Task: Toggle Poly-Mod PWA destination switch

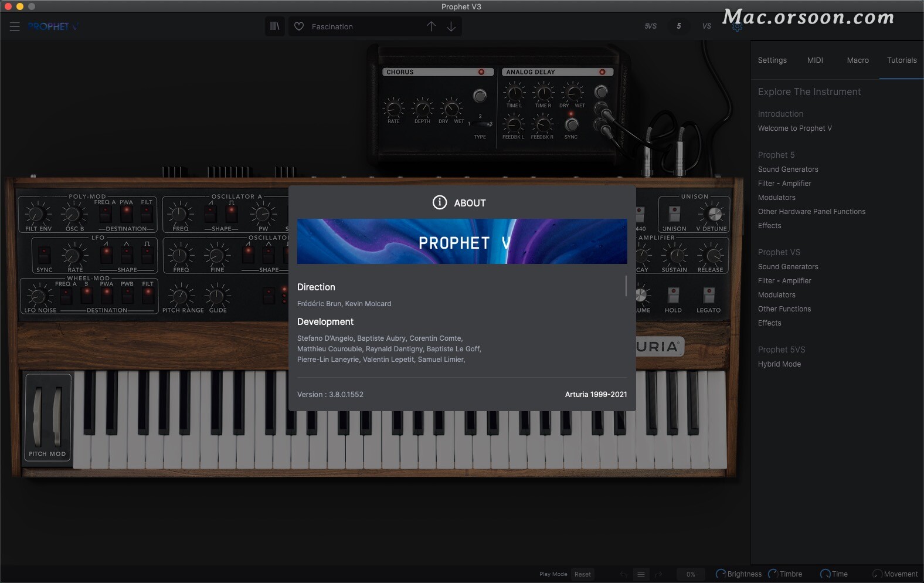Action: point(126,215)
